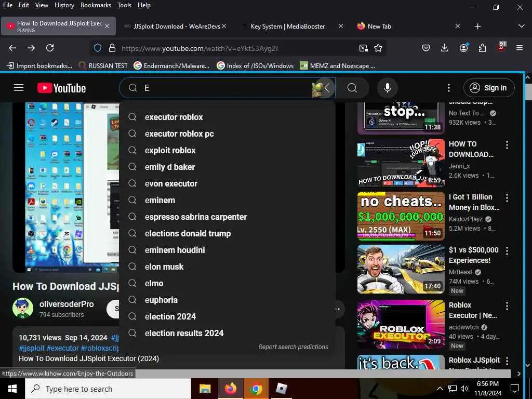This screenshot has height=399, width=532.
Task: Go to the YouTube home logo
Action: [61, 88]
